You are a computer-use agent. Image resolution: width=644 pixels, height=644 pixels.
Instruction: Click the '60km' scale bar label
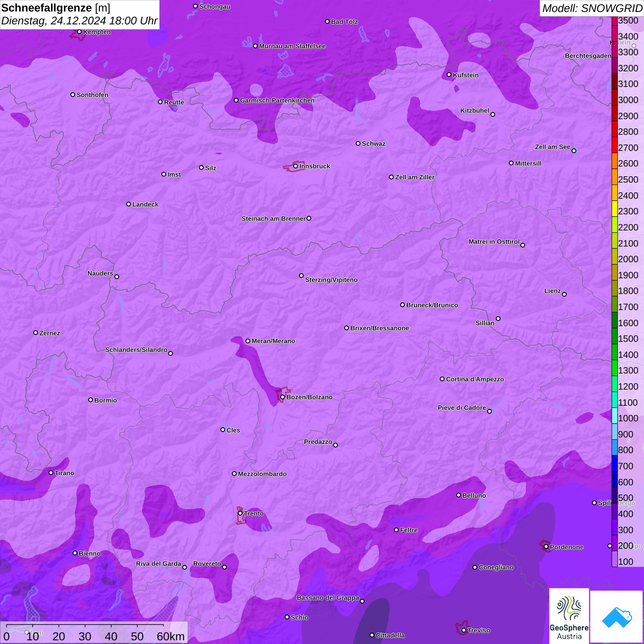[x=171, y=636]
